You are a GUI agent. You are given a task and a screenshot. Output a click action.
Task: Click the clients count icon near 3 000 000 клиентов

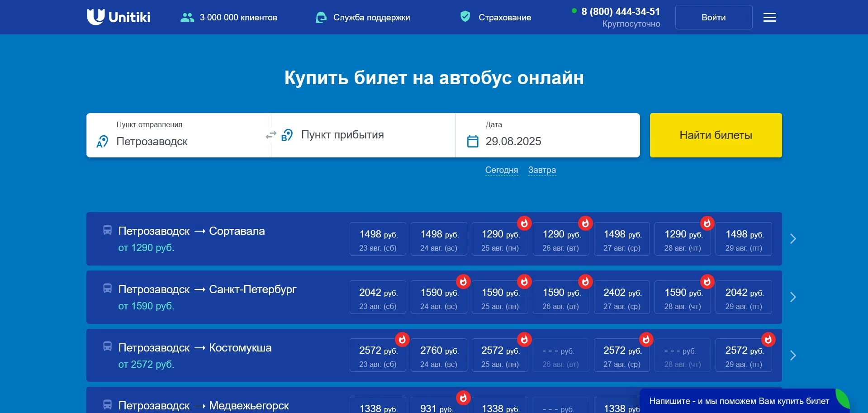coord(186,17)
